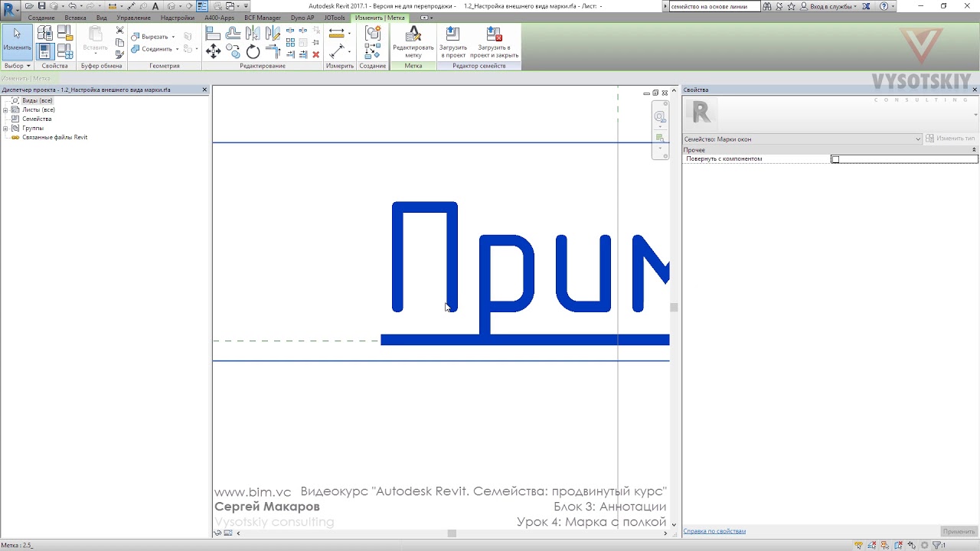Screen dimensions: 980x551
Task: Click the Move tool four-arrow icon
Action: (x=214, y=51)
